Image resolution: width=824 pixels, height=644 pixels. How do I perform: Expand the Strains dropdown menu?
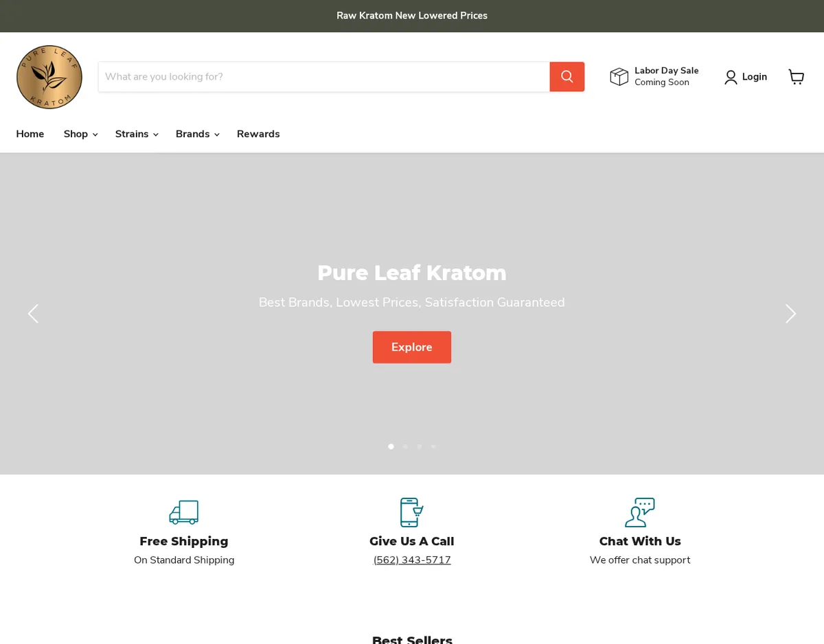(x=137, y=134)
